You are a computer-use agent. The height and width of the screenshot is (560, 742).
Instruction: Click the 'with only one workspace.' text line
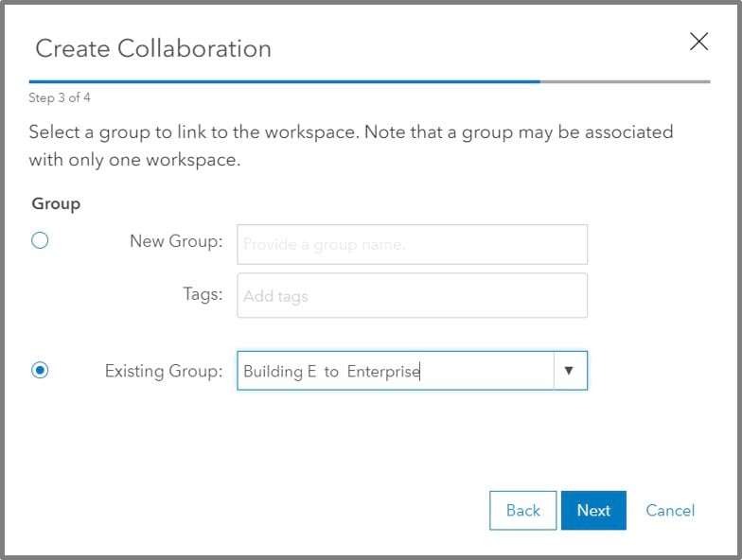pyautogui.click(x=134, y=160)
